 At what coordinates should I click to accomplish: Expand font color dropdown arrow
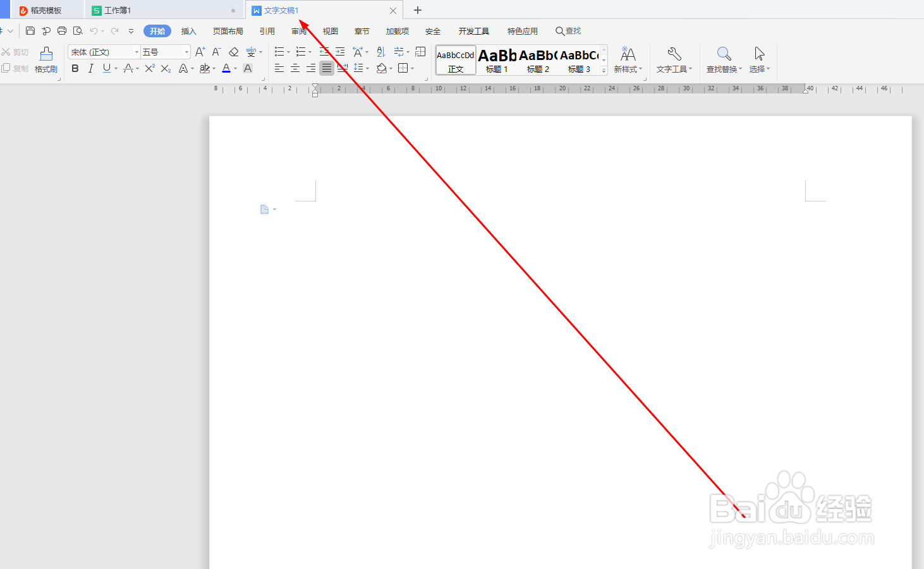click(236, 69)
